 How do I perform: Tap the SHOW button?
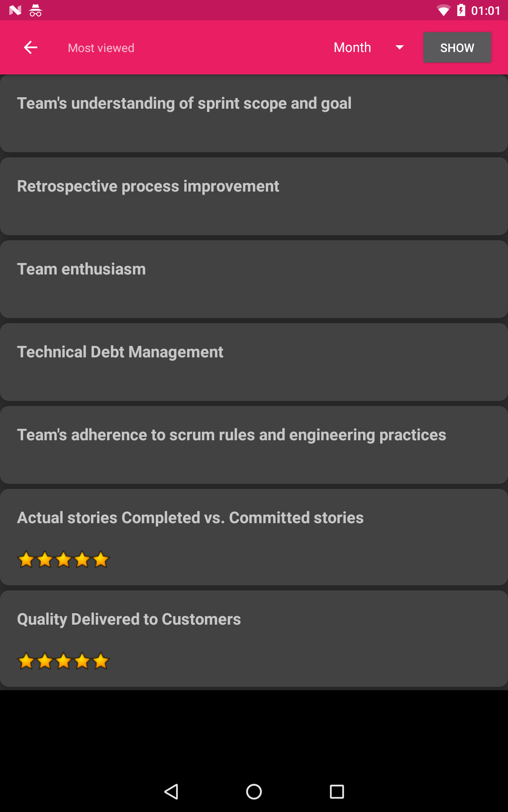[457, 47]
